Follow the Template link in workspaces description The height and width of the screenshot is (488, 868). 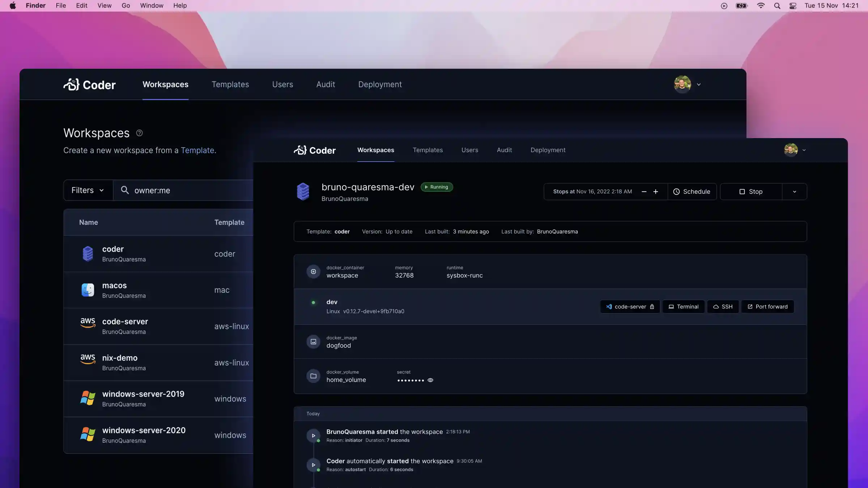197,150
